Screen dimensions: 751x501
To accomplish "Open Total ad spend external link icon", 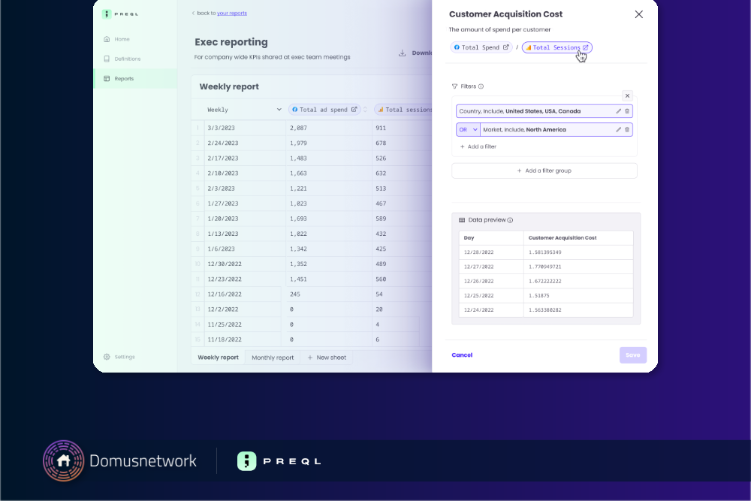I will [x=354, y=110].
